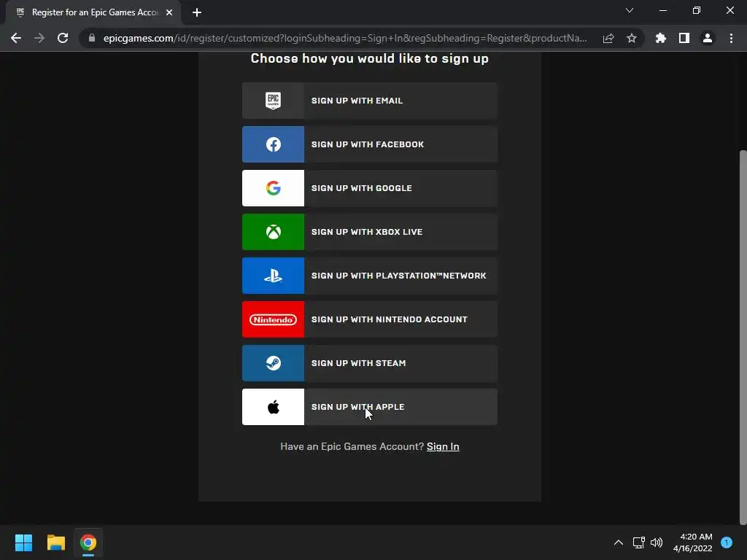
Task: Choose Sign Up With Steam
Action: (370, 363)
